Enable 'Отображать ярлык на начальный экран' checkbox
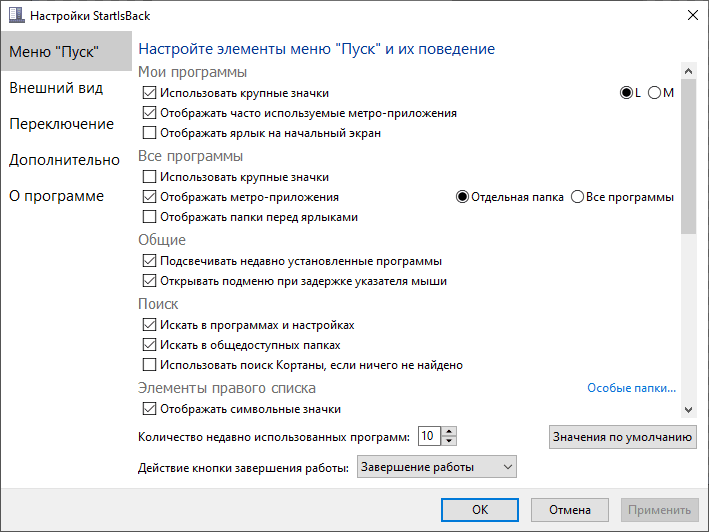The height and width of the screenshot is (532, 709). (x=149, y=133)
